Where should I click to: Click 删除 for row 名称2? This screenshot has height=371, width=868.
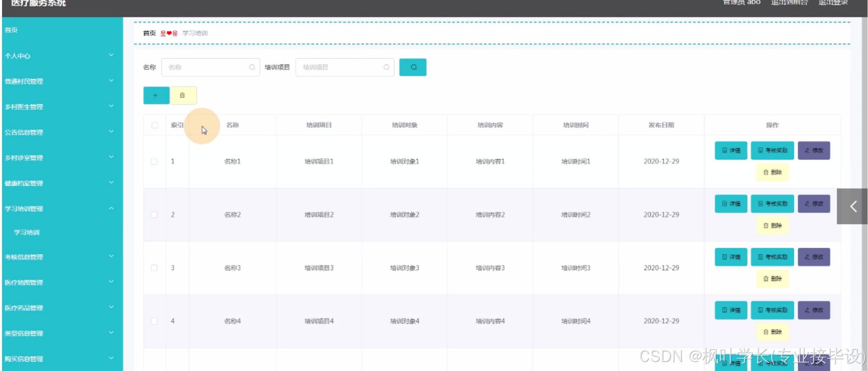[772, 226]
